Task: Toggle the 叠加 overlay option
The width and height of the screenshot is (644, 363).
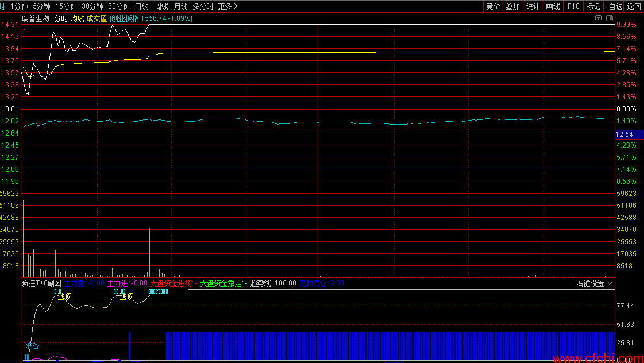Action: (512, 6)
